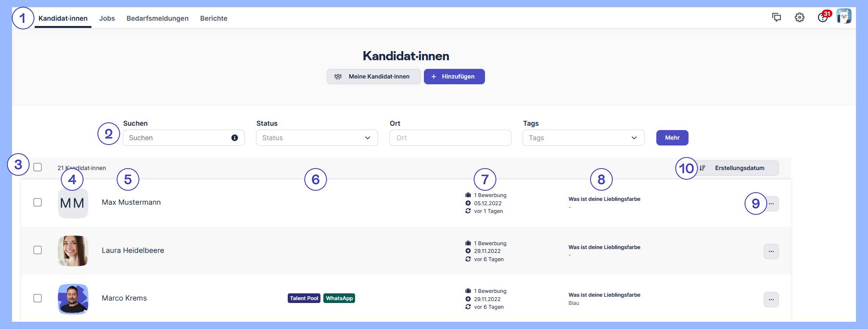This screenshot has height=329, width=868.
Task: Click the user profile avatar
Action: click(x=844, y=16)
